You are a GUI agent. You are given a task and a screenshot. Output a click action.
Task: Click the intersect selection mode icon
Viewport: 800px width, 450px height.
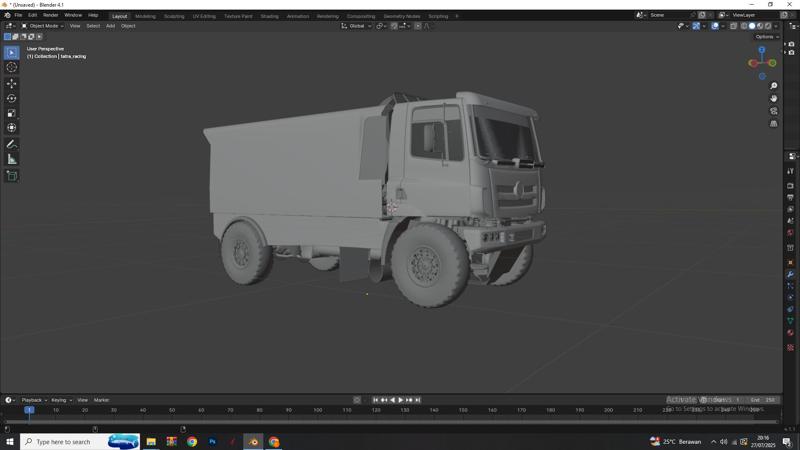[39, 37]
